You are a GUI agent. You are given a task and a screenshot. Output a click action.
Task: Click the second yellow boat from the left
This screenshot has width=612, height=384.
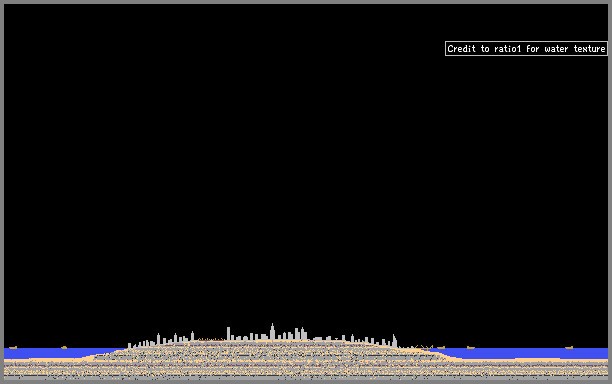[x=64, y=347]
